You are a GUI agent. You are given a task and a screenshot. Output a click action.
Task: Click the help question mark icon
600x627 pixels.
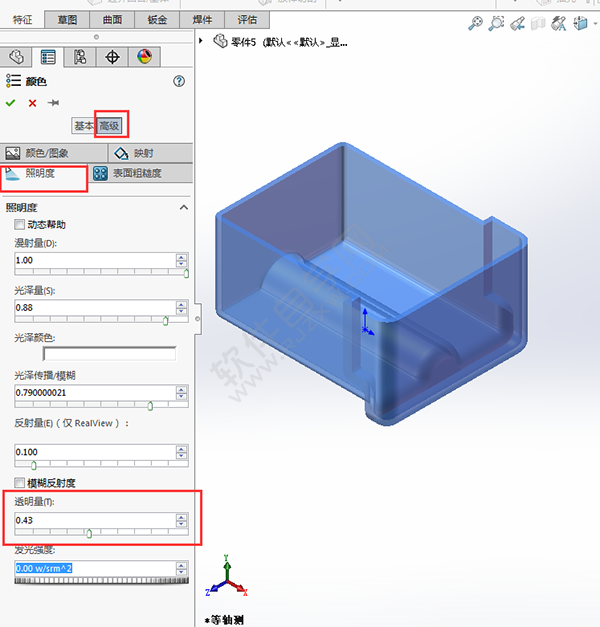coord(179,81)
